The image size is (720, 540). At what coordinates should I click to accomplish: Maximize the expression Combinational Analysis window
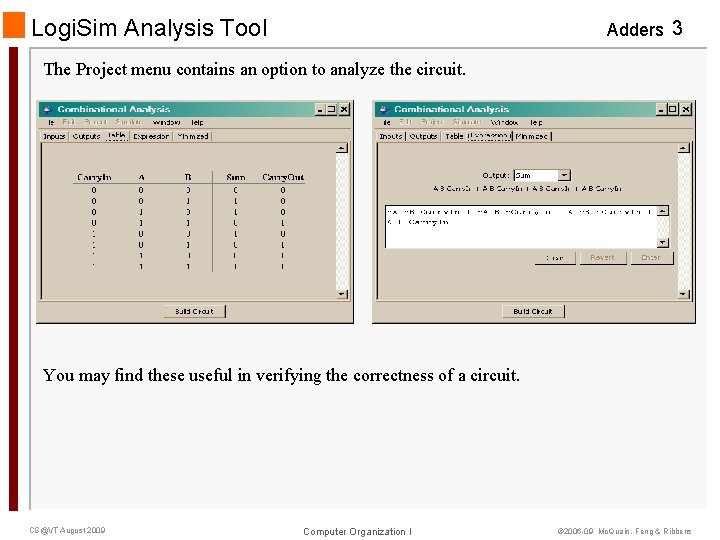(673, 109)
